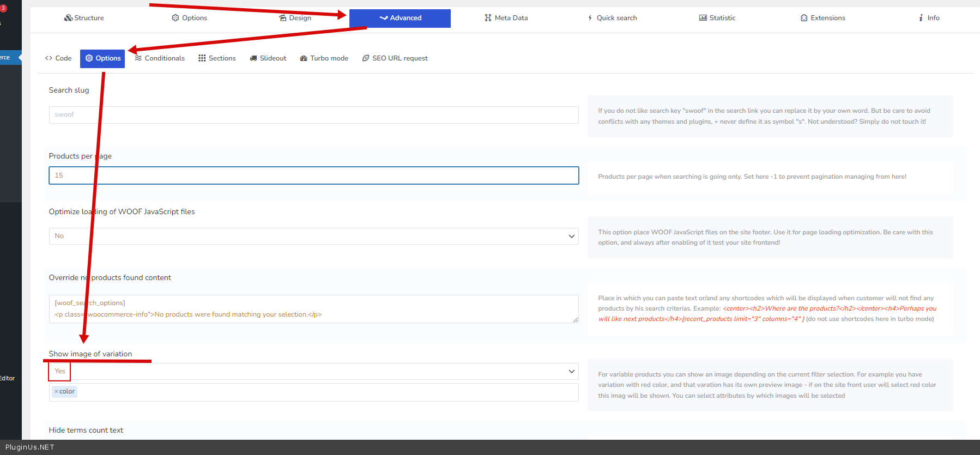Click the Meta Data icon
The width and height of the screenshot is (980, 455).
[x=488, y=18]
